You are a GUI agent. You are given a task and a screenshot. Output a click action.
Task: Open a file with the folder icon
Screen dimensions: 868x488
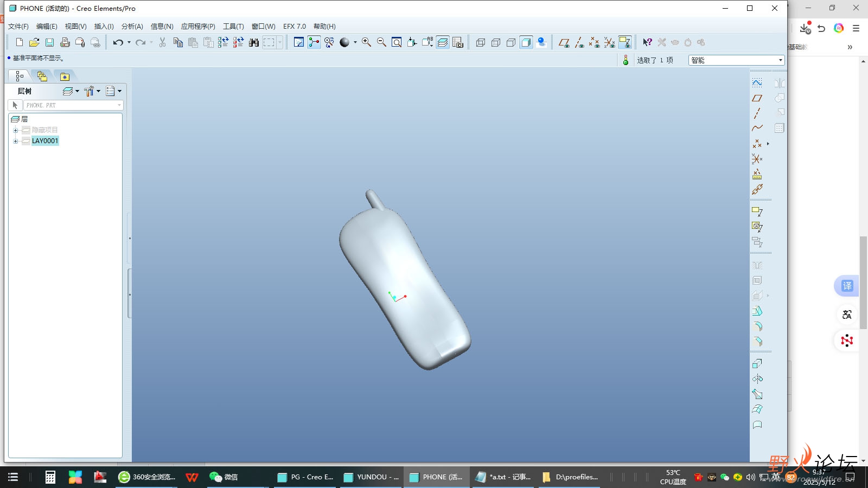click(x=34, y=42)
